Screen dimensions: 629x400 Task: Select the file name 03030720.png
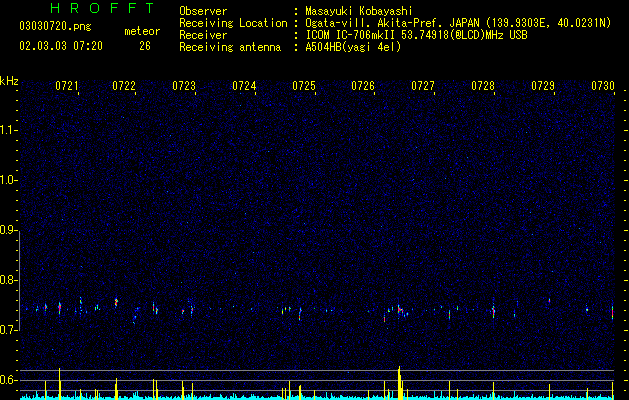pyautogui.click(x=55, y=27)
